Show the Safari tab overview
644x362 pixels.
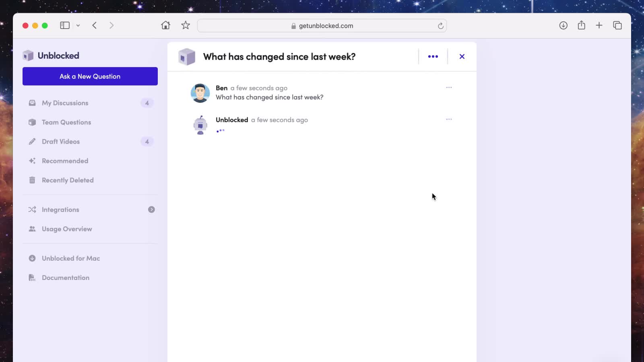click(617, 25)
